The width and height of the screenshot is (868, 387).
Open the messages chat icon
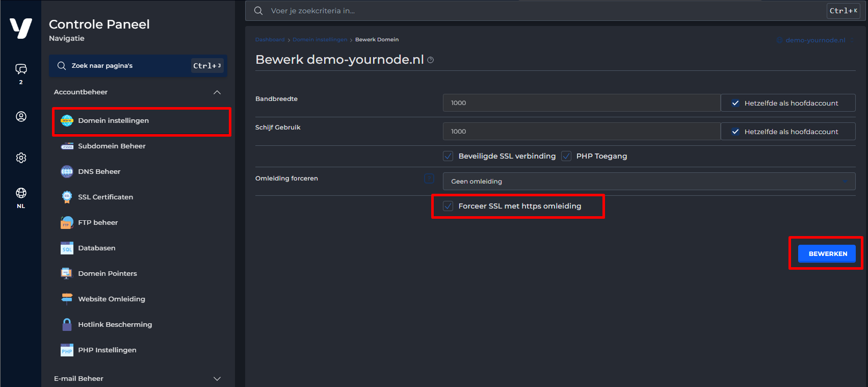click(x=21, y=69)
